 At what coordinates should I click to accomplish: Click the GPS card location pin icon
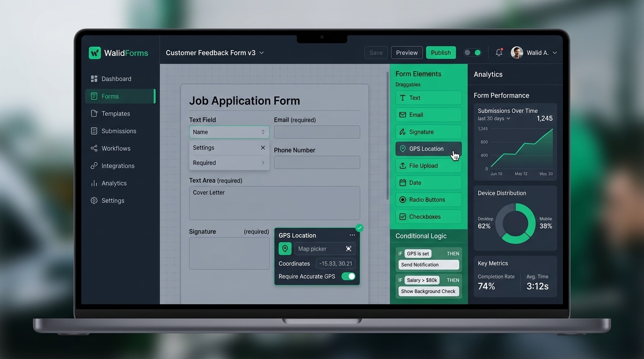point(285,249)
